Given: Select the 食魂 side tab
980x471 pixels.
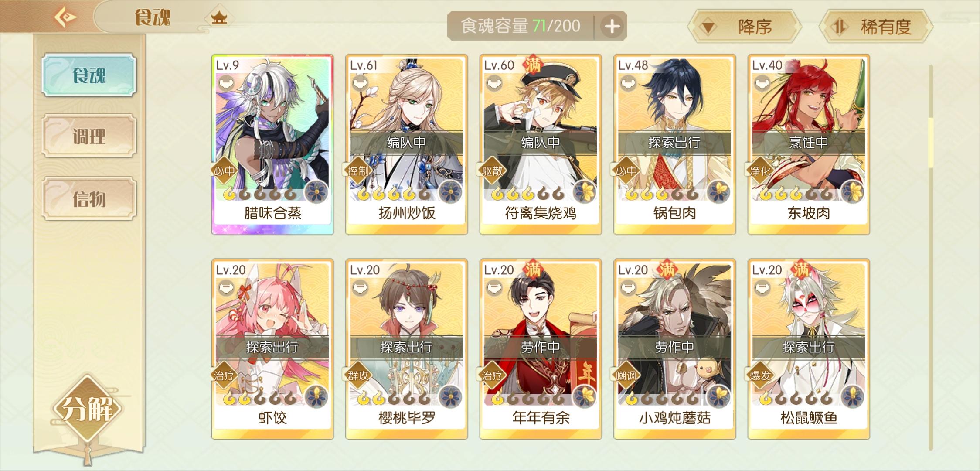Looking at the screenshot, I should [89, 75].
